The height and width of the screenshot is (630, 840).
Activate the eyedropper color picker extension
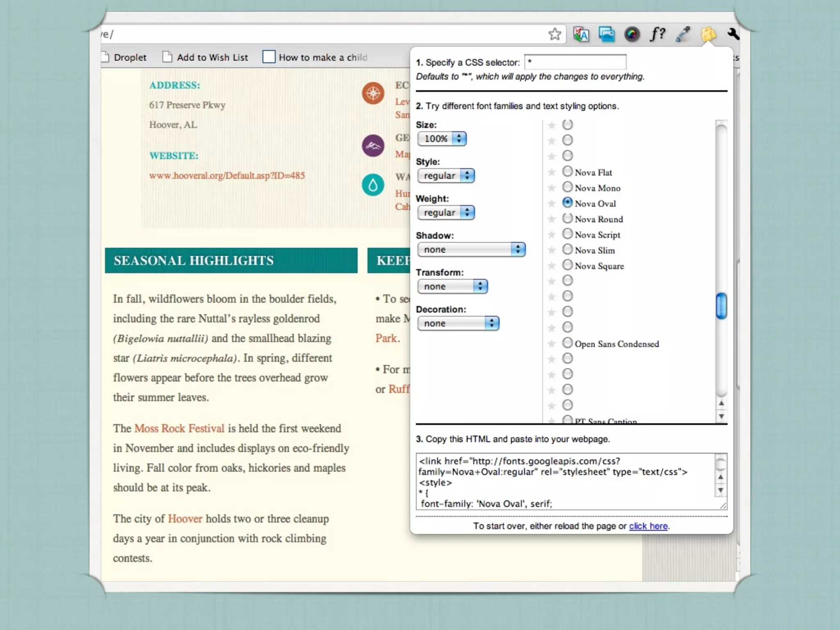click(683, 34)
